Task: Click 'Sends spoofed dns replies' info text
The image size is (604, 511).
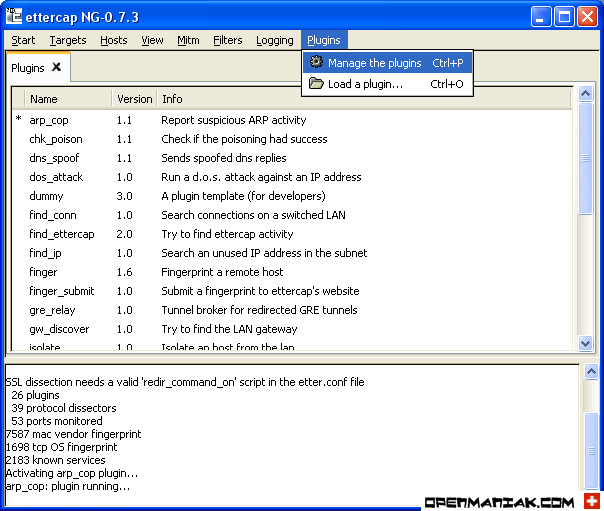Action: [223, 158]
